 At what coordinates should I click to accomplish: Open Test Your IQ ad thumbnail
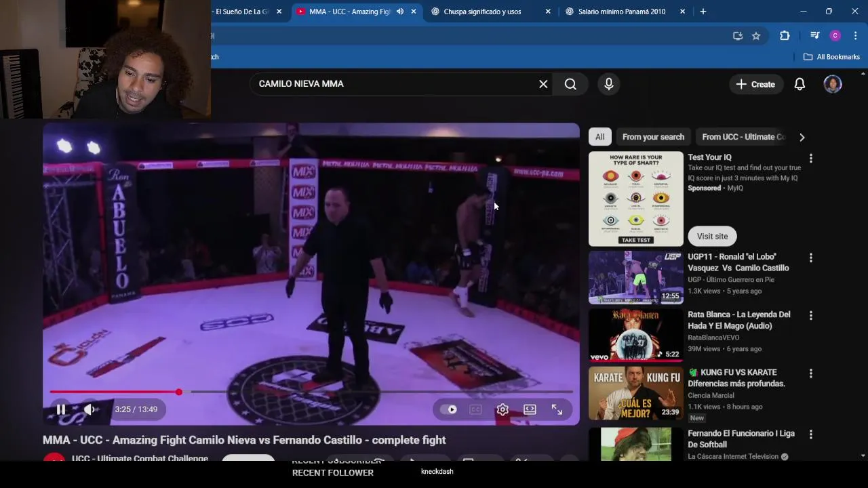(x=636, y=199)
